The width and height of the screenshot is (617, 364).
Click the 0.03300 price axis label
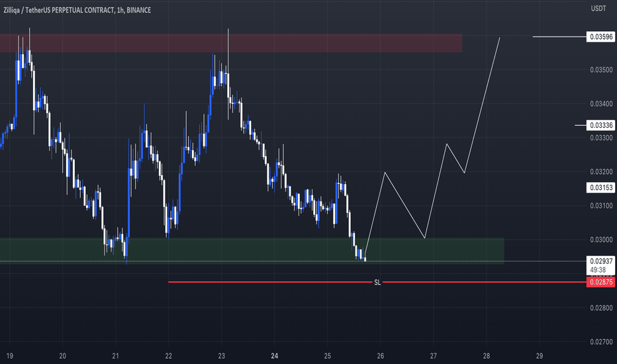[601, 138]
